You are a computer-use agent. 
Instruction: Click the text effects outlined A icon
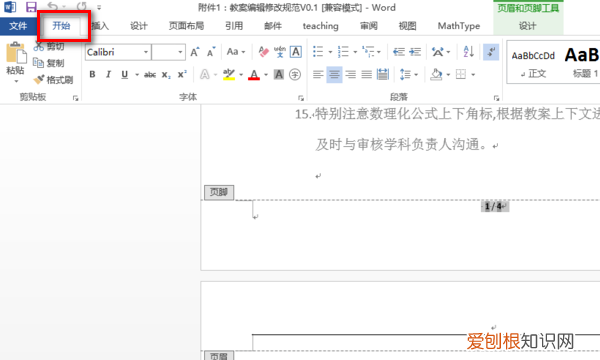(205, 74)
